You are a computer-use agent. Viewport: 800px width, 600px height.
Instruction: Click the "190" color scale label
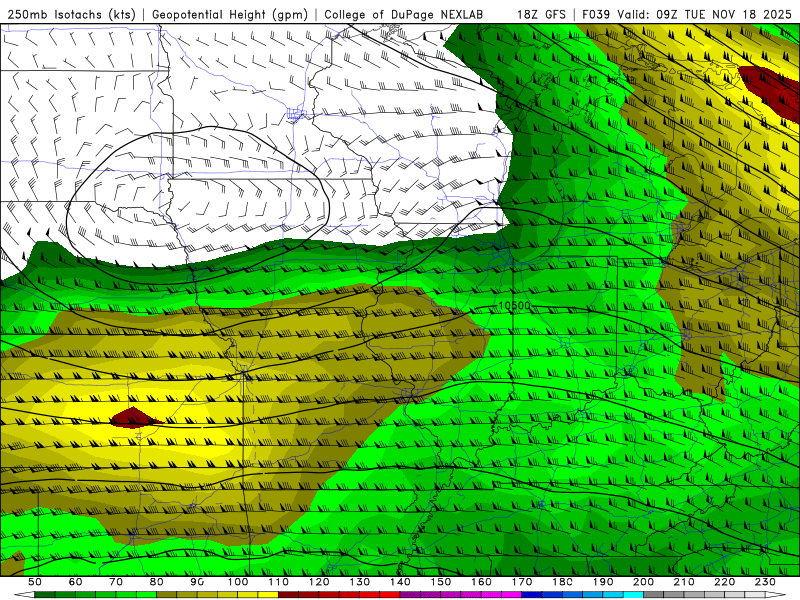point(603,582)
